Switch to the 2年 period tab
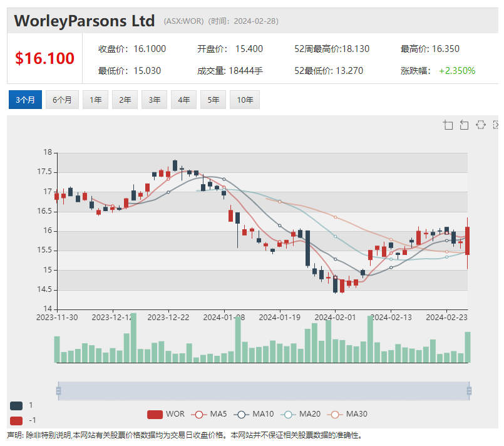The width and height of the screenshot is (504, 446). (x=125, y=100)
